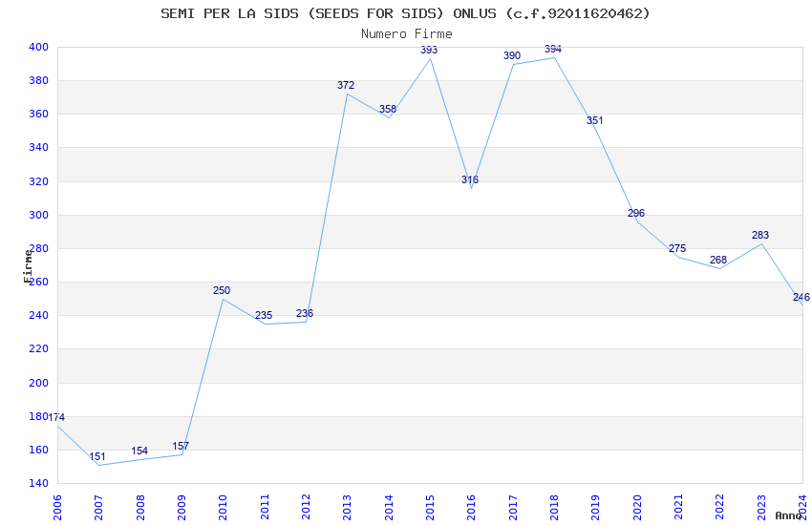The height and width of the screenshot is (525, 812).
Task: Select data label 390 for year 2017
Action: pyautogui.click(x=512, y=55)
